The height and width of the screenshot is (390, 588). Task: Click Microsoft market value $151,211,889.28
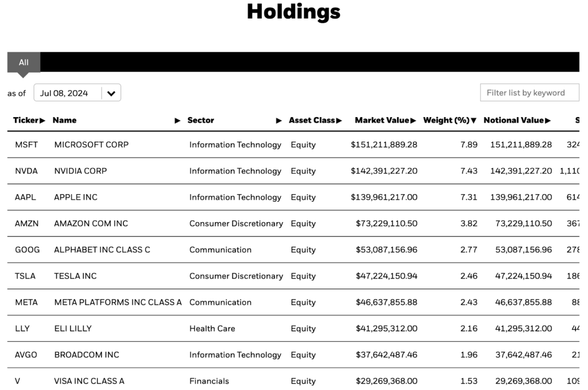(384, 145)
